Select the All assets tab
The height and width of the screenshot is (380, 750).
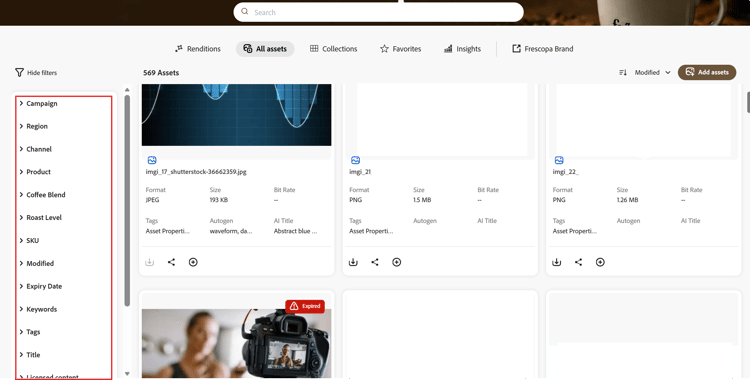265,49
